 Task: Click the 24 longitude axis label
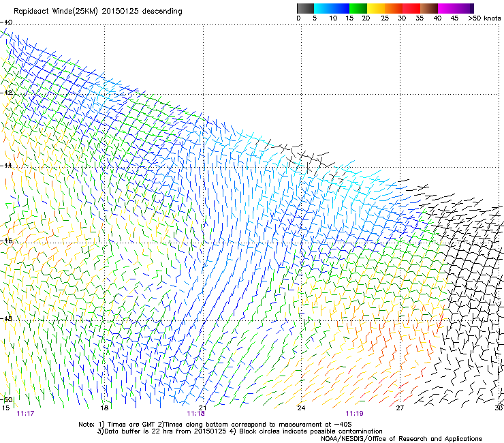coord(301,408)
